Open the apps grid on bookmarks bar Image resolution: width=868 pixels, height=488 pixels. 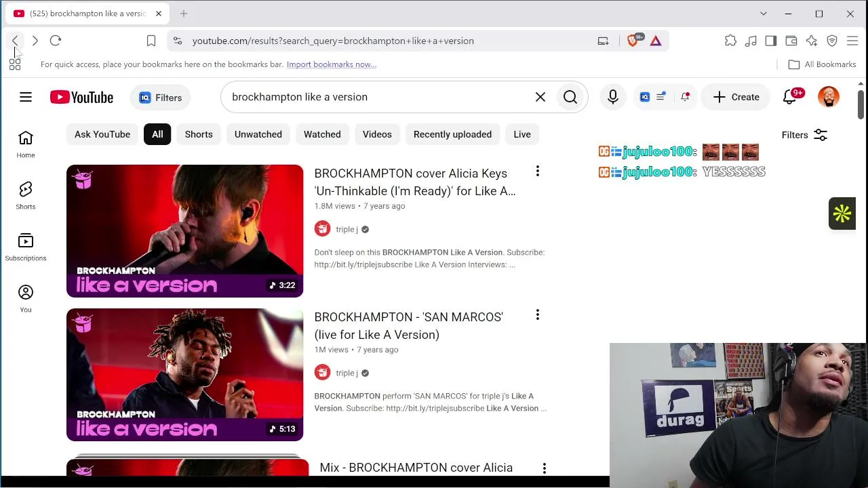[15, 64]
